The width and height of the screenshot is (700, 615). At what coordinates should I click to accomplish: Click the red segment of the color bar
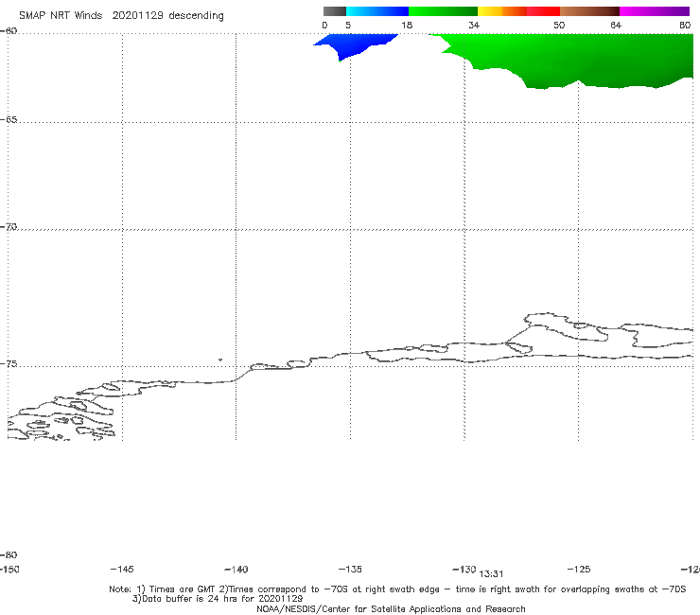543,11
